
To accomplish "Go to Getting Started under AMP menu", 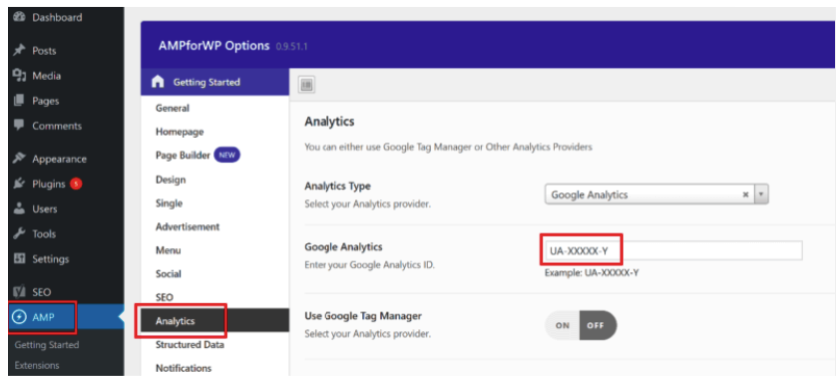I will tap(47, 345).
